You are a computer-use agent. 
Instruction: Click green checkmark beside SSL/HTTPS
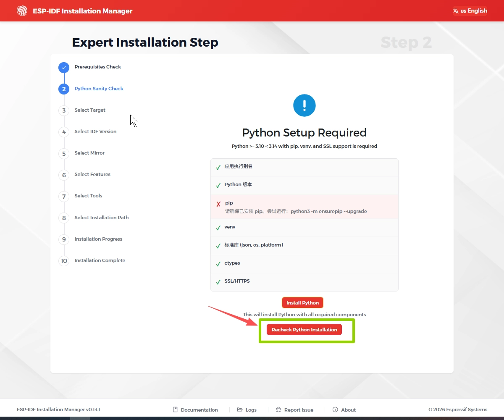pos(218,282)
